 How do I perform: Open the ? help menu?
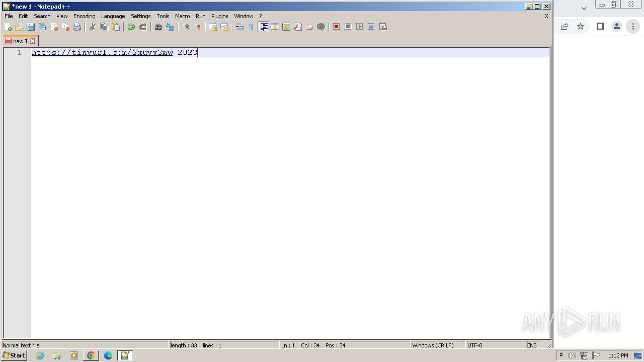pos(260,16)
